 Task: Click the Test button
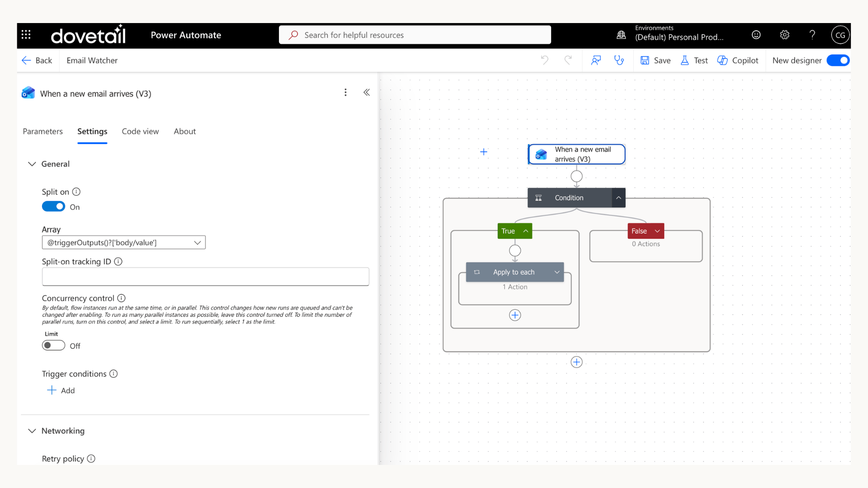[694, 60]
